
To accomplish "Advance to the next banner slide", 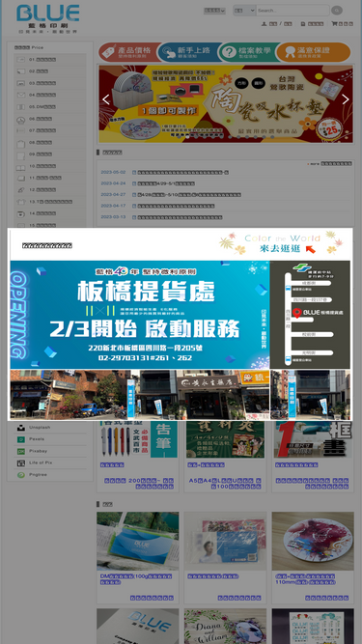I will point(346,99).
